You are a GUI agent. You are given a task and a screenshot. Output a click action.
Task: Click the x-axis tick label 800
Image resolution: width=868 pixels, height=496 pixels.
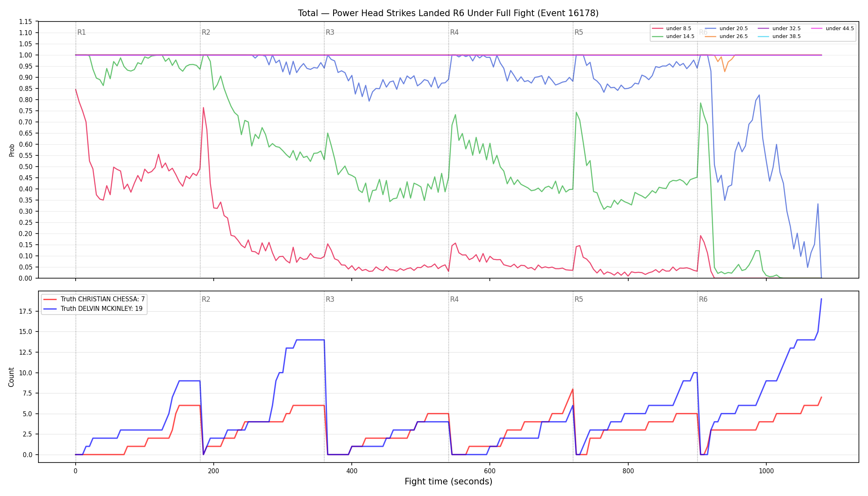coord(628,471)
